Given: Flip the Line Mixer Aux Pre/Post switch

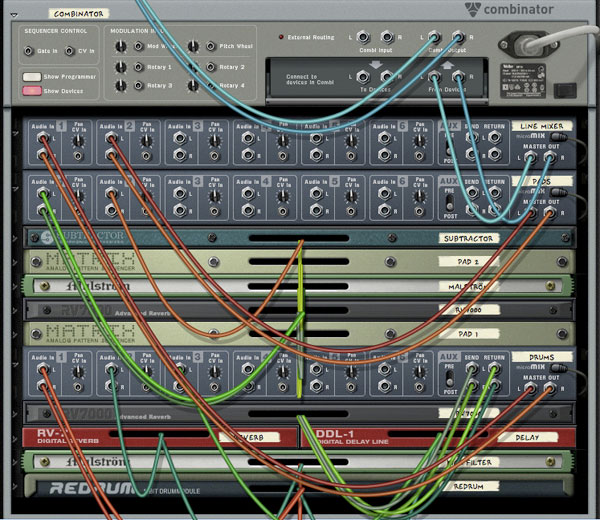Looking at the screenshot, I should point(449,147).
